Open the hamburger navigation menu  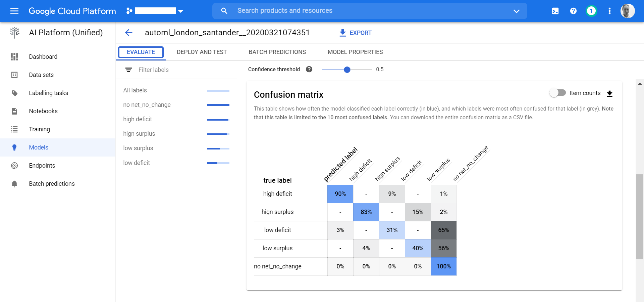(14, 11)
